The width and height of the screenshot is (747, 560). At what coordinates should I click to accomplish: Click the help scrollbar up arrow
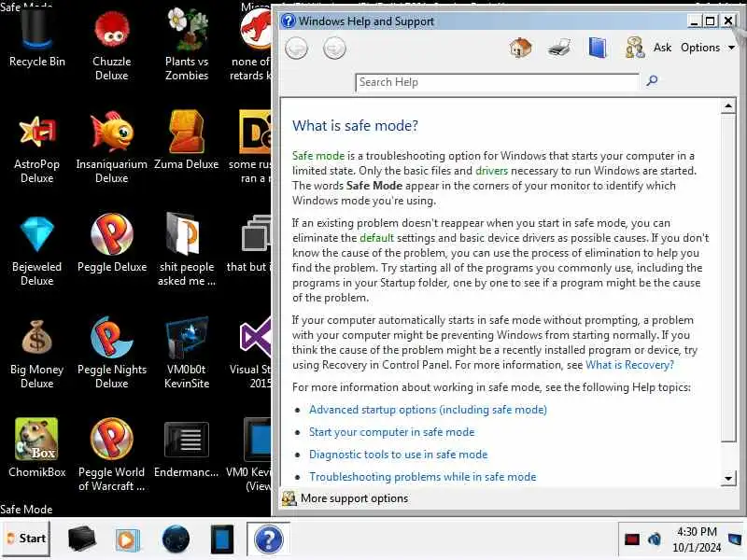(728, 106)
